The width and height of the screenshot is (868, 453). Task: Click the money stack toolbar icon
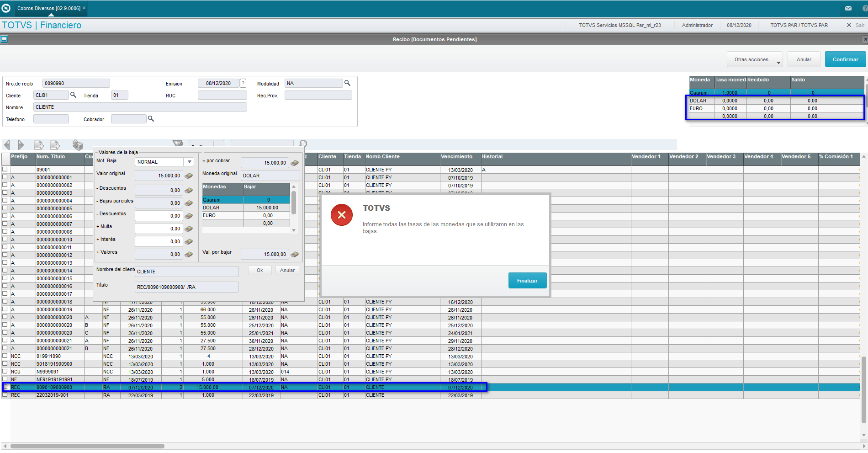78,145
